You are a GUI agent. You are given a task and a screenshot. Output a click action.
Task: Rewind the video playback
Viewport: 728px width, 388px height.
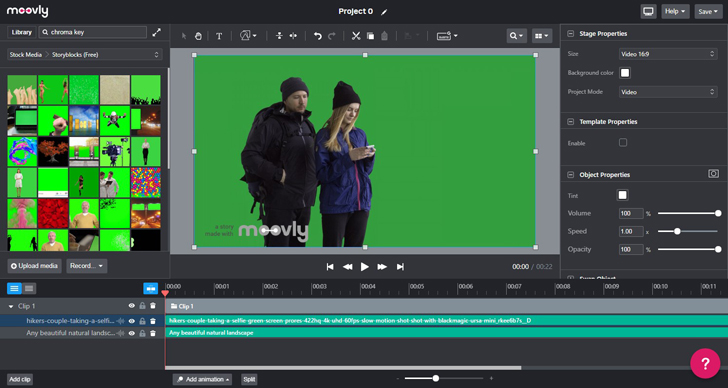[347, 266]
